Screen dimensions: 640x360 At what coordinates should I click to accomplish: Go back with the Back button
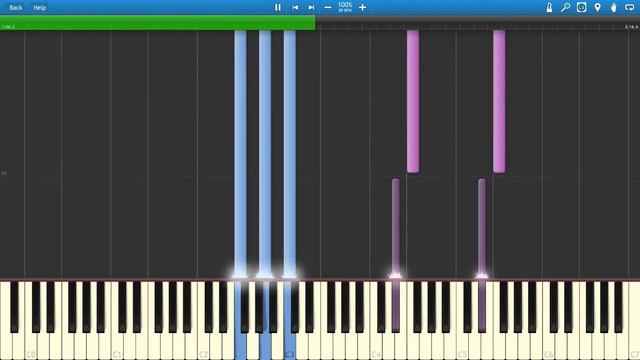coord(16,8)
